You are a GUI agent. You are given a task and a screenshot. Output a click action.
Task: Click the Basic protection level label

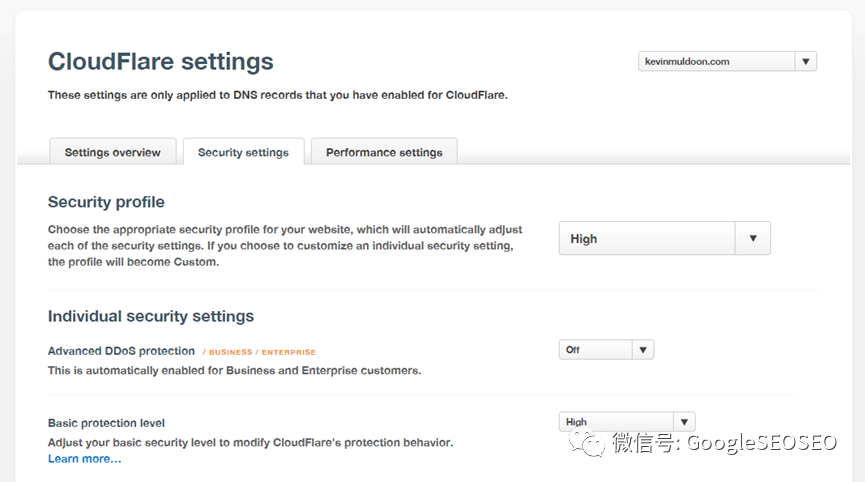tap(106, 423)
